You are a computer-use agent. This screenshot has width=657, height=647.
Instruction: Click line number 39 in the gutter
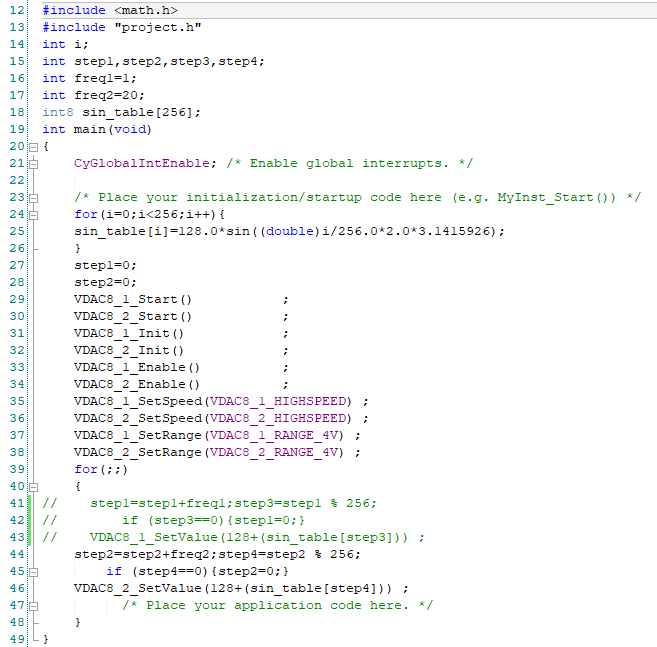pos(17,469)
